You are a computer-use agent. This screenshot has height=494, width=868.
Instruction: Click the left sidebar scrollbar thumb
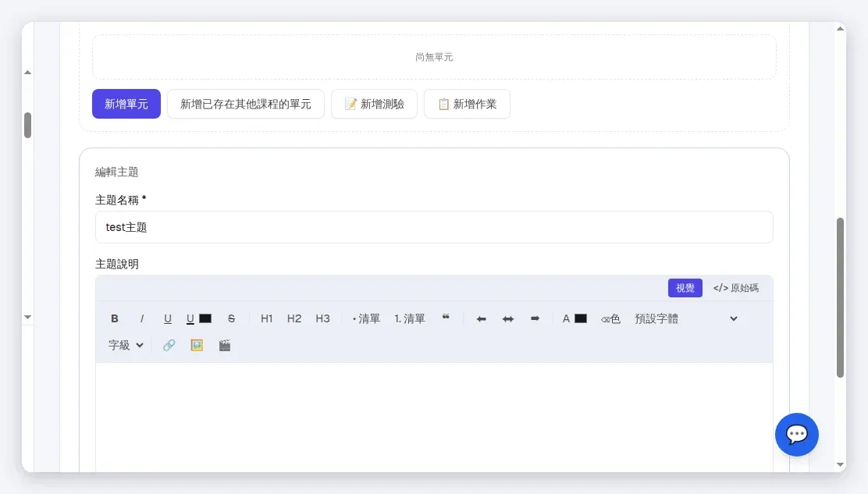(x=27, y=125)
